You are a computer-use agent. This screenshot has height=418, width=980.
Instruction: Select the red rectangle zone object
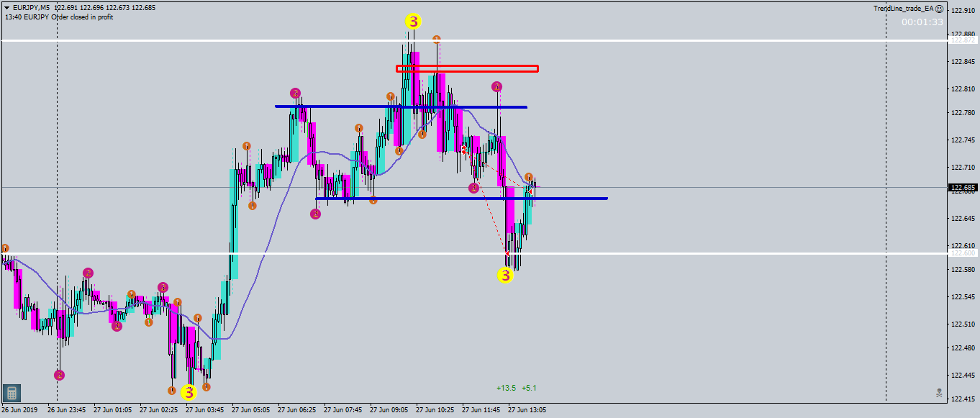[467, 69]
